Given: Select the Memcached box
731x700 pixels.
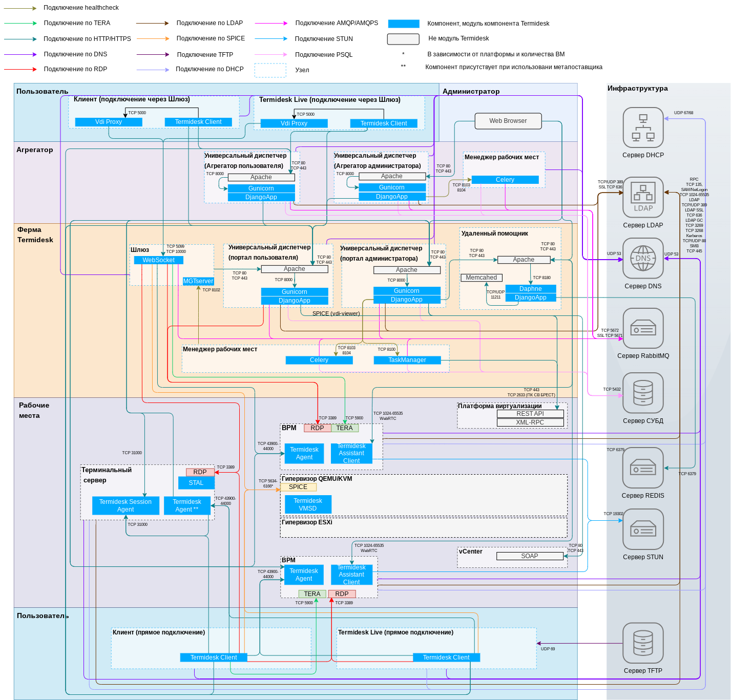Looking at the screenshot, I should pyautogui.click(x=482, y=278).
